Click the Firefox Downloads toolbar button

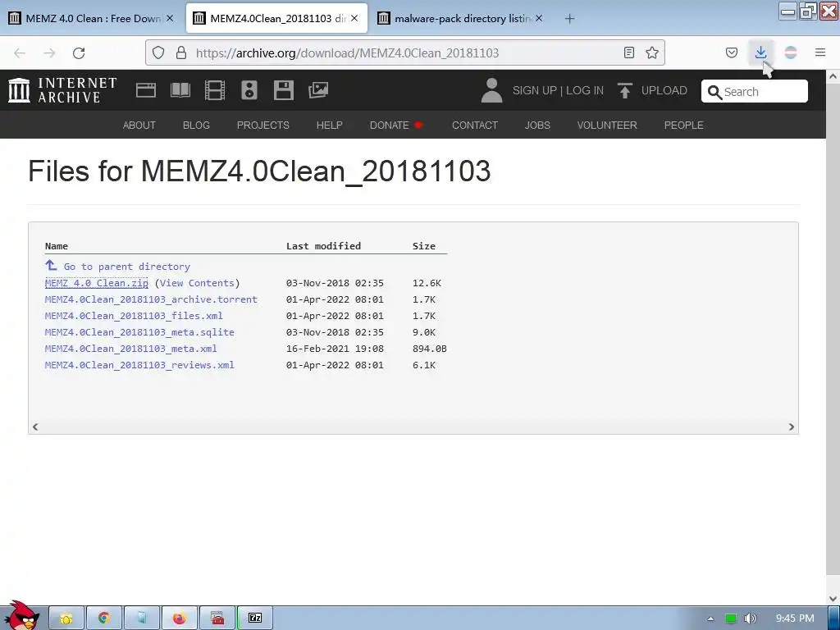pos(760,52)
